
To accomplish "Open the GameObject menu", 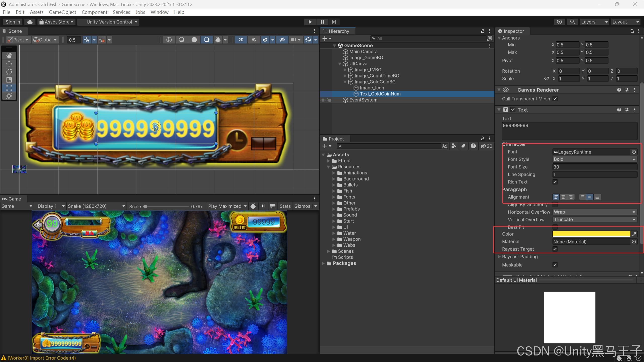I will click(62, 12).
